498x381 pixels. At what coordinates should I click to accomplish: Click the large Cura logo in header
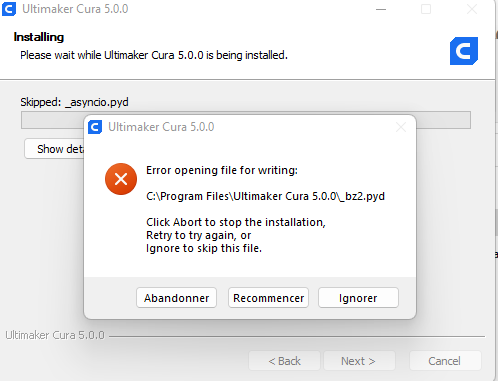(464, 51)
